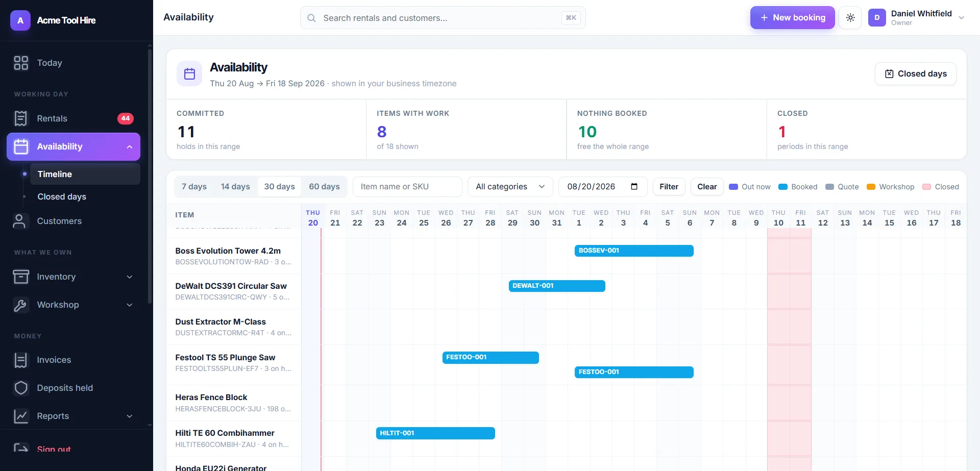The image size is (980, 471).
Task: Click the Invoices document icon
Action: 21,360
